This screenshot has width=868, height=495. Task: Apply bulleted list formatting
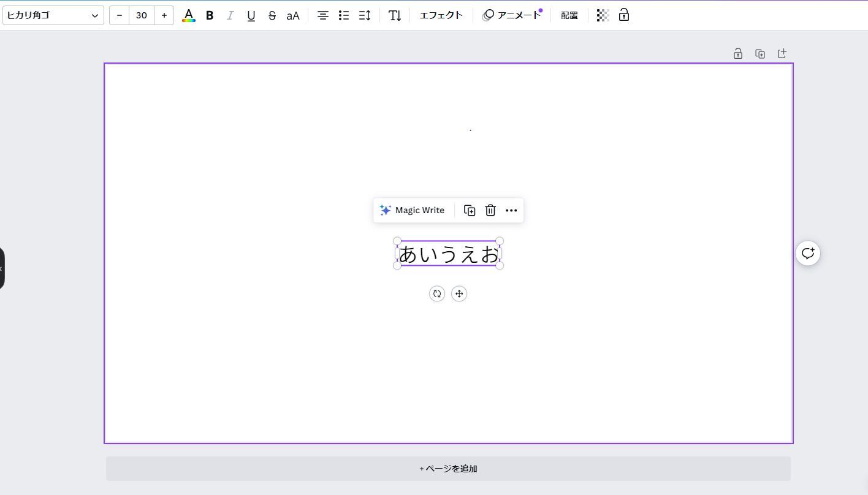(x=344, y=15)
